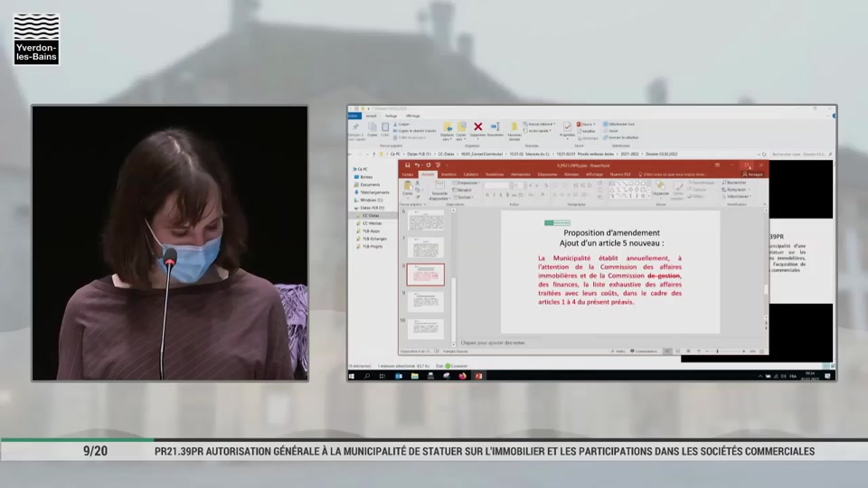Click the Renommer icon in Explorer ribbon
The height and width of the screenshot is (488, 868).
(495, 128)
